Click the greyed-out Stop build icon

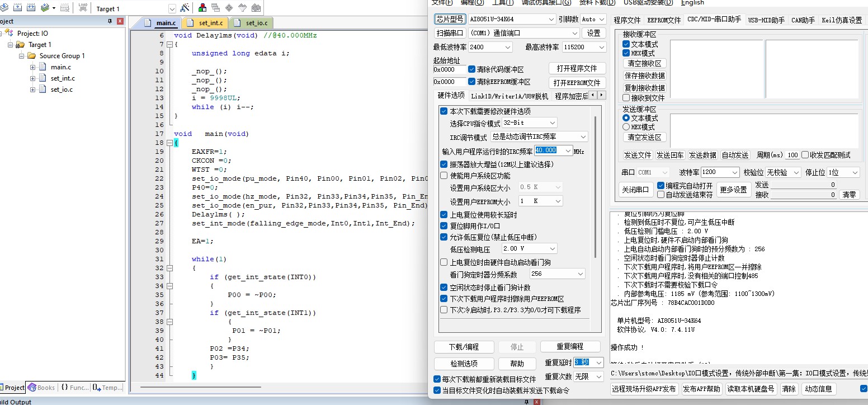pos(64,8)
